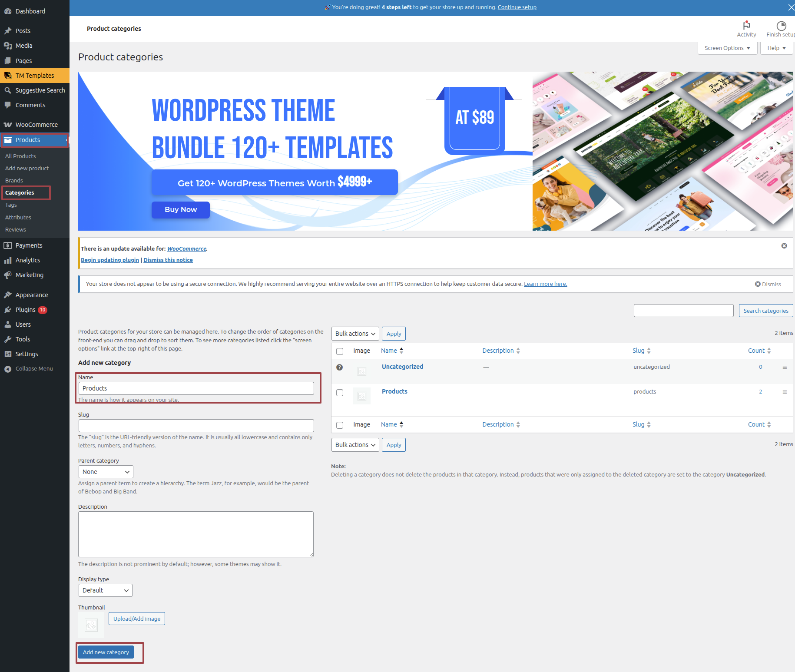Click the Collapse Menu arrow icon
Viewport: 795px width, 672px height.
pyautogui.click(x=8, y=369)
